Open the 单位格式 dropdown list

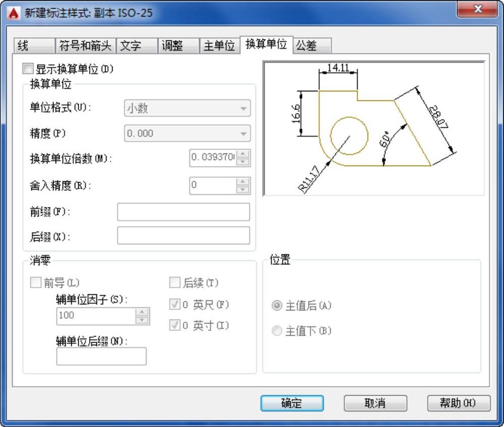point(187,108)
